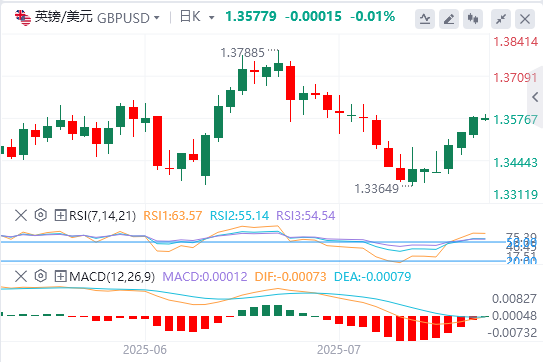Open the indicator line-chart icon
Screen dimensions: 543x362
click(425, 19)
